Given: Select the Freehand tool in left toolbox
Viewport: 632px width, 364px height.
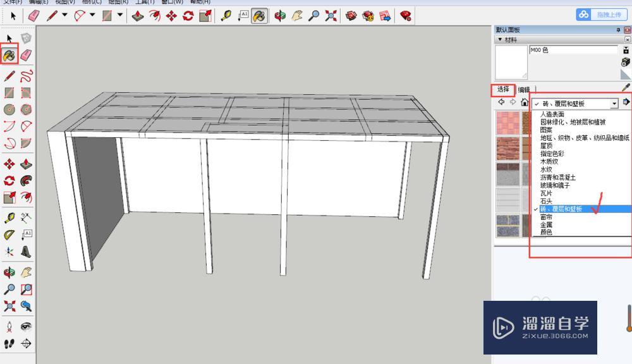Looking at the screenshot, I should tap(26, 76).
